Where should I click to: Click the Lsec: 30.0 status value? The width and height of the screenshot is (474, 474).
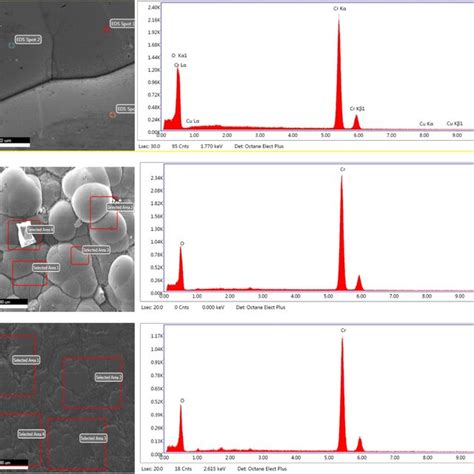149,146
